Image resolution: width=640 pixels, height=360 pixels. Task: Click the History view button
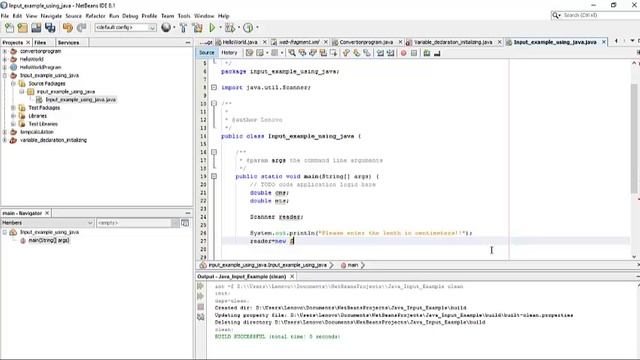(x=229, y=53)
